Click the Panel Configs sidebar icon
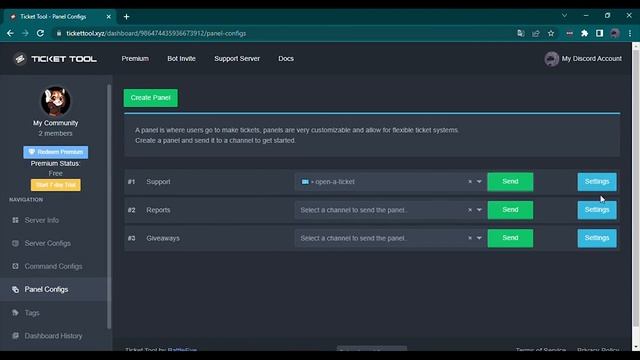The height and width of the screenshot is (360, 640). click(16, 289)
